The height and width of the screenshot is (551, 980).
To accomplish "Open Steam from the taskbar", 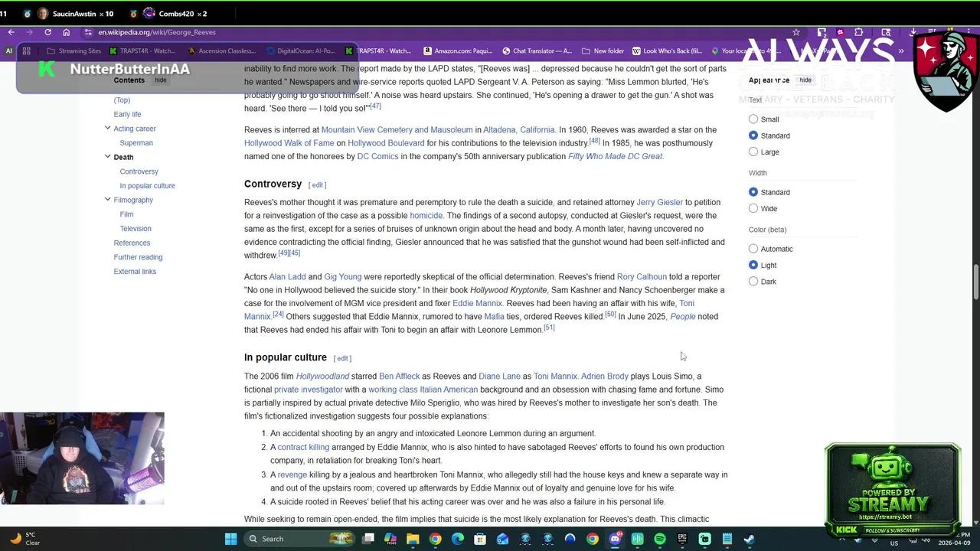I will [749, 539].
